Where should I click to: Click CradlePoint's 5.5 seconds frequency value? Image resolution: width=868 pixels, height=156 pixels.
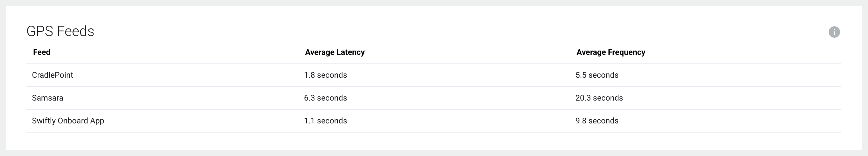[597, 75]
